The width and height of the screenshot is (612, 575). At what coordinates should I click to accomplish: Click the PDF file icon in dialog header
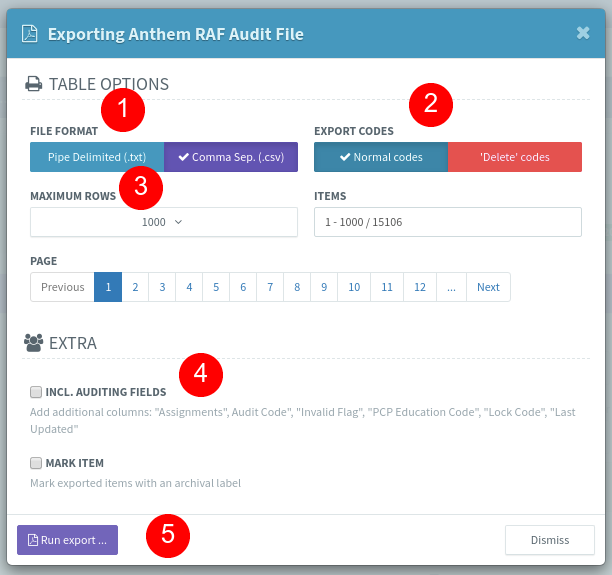[x=30, y=34]
